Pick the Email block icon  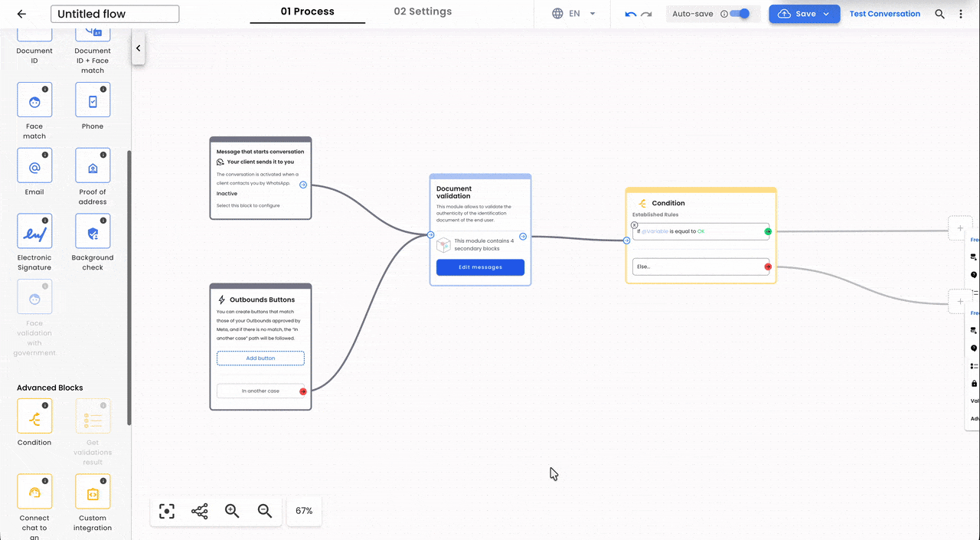34,165
